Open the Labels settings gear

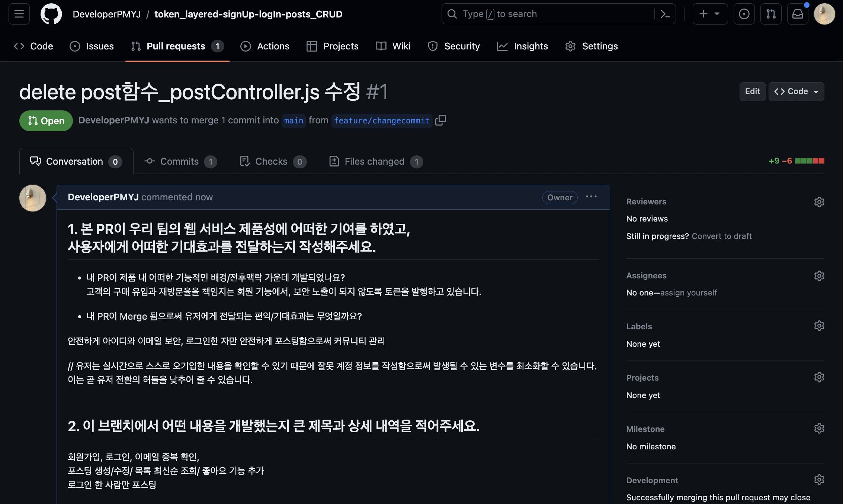coord(819,326)
